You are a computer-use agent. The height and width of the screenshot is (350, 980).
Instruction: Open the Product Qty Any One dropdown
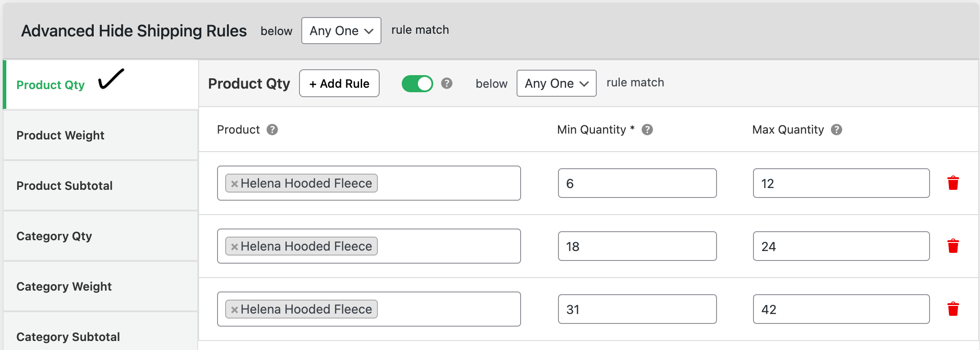tap(556, 83)
